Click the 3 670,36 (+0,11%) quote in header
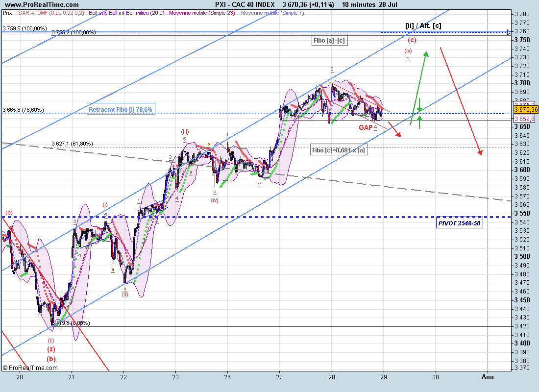Viewport: 539px width, 392px height. tap(308, 4)
